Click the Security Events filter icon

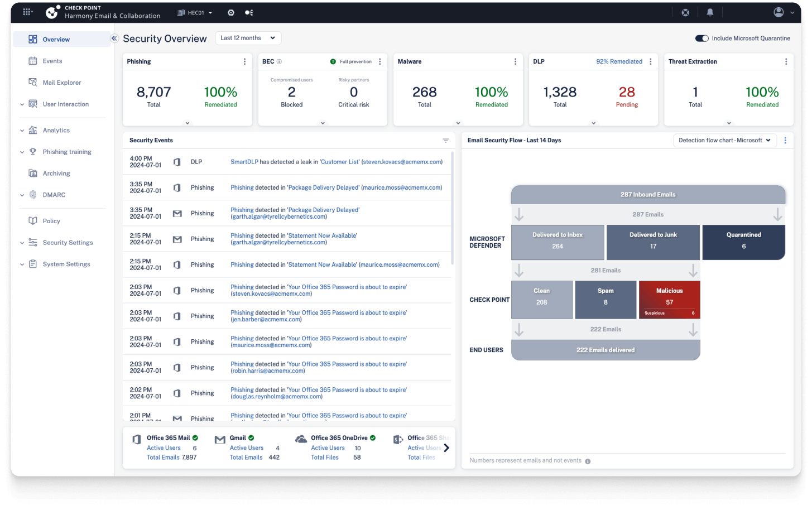(446, 141)
